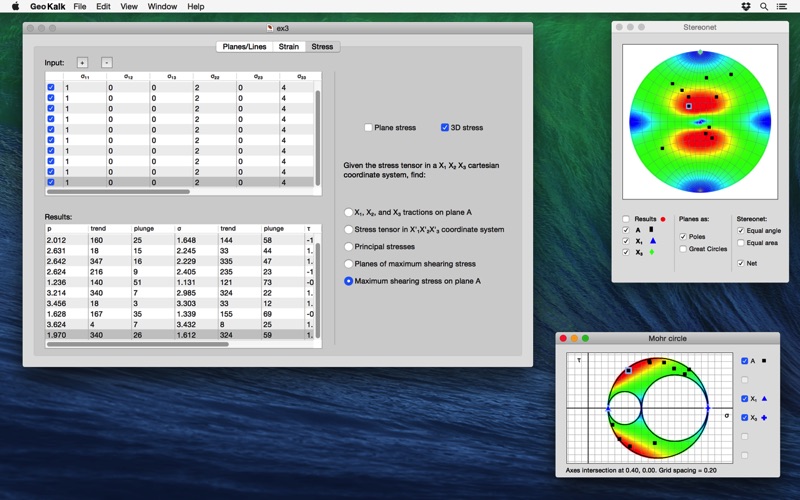Toggle the X₃ checkbox in Mohr circle window

pyautogui.click(x=744, y=418)
